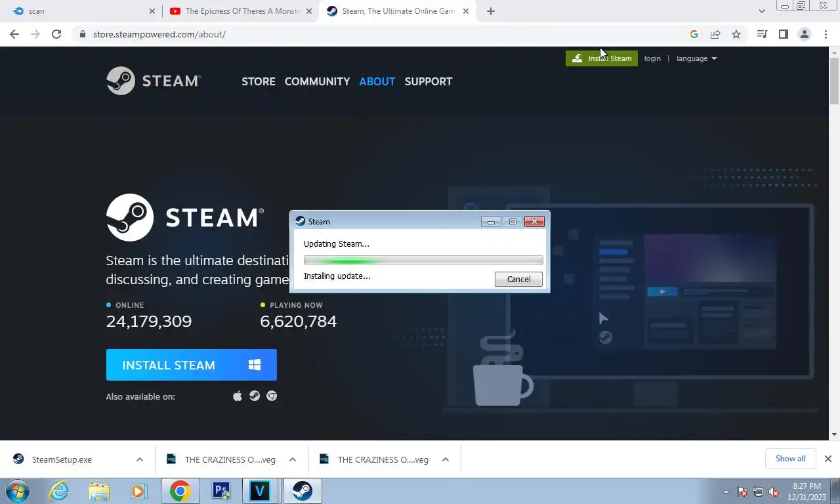Click the Steam taskbar button
840x504 pixels.
tap(303, 491)
